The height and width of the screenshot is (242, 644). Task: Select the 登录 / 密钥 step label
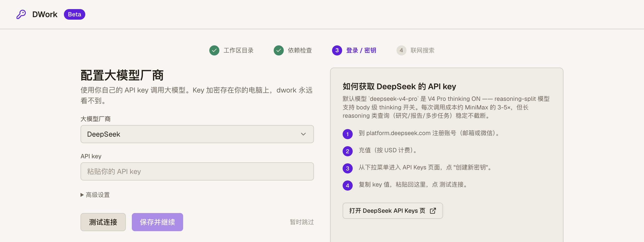click(361, 50)
